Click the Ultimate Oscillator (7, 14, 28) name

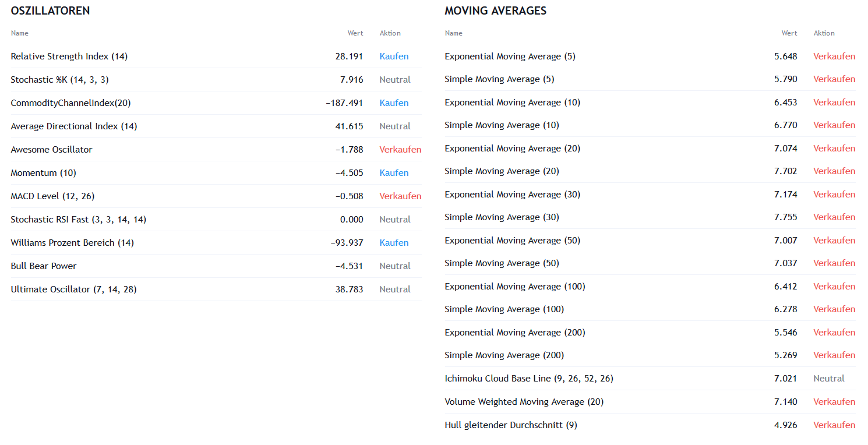click(x=73, y=289)
